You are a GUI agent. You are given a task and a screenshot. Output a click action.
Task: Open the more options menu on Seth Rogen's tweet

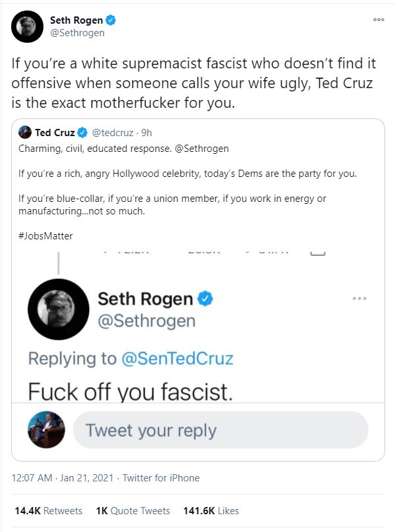pos(378,20)
